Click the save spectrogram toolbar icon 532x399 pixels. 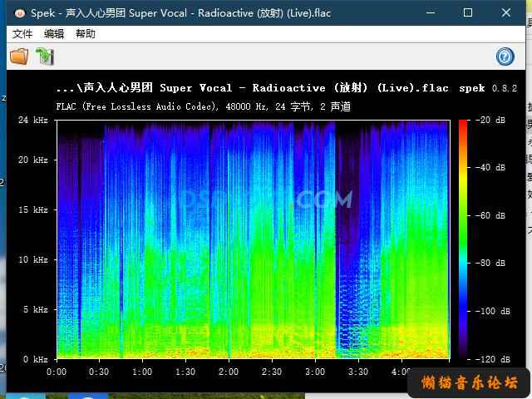click(x=45, y=57)
